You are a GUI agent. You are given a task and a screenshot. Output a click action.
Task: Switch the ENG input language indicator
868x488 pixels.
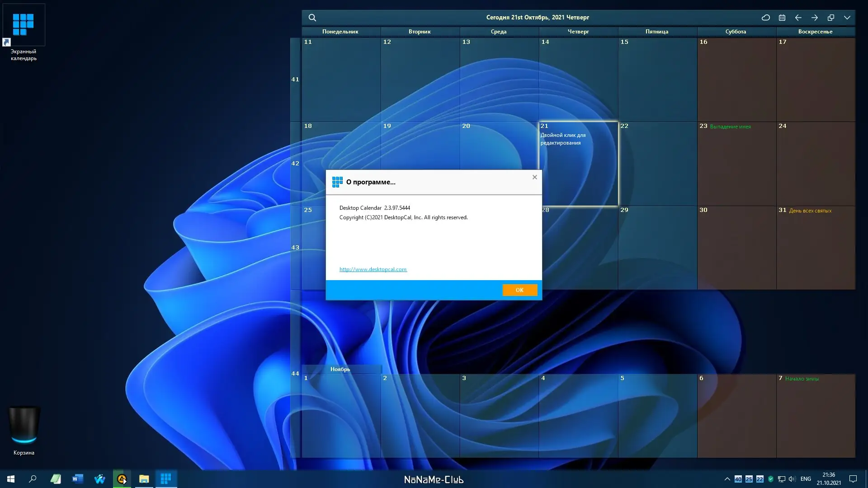point(805,479)
